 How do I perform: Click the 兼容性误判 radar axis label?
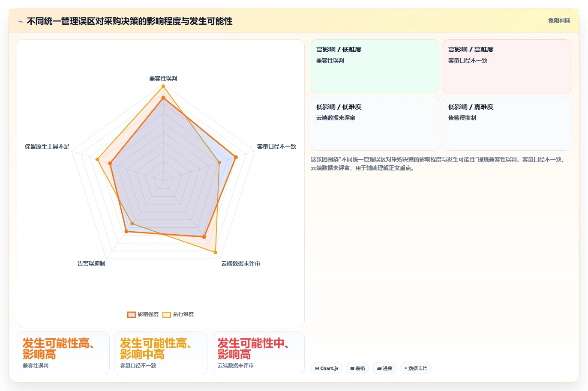click(163, 78)
